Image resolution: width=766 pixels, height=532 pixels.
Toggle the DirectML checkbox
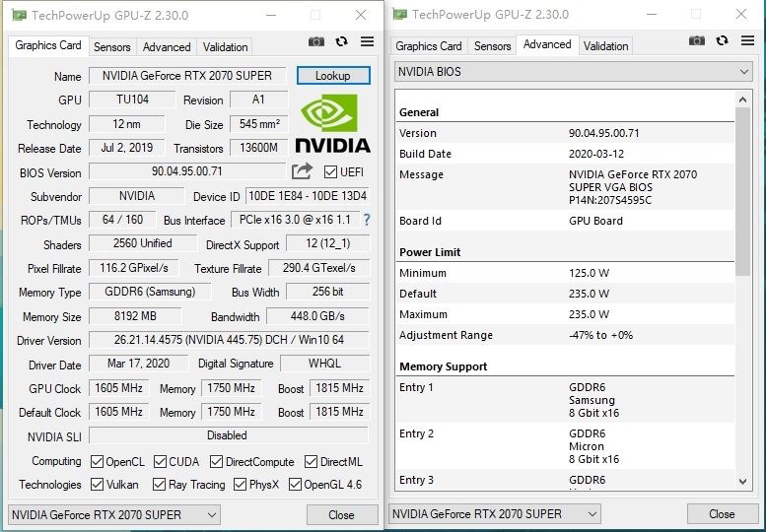311,461
